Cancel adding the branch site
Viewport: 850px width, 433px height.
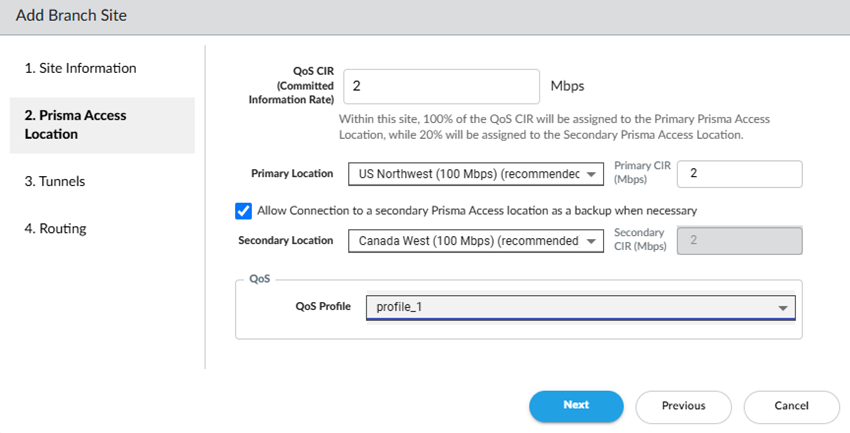(x=791, y=406)
